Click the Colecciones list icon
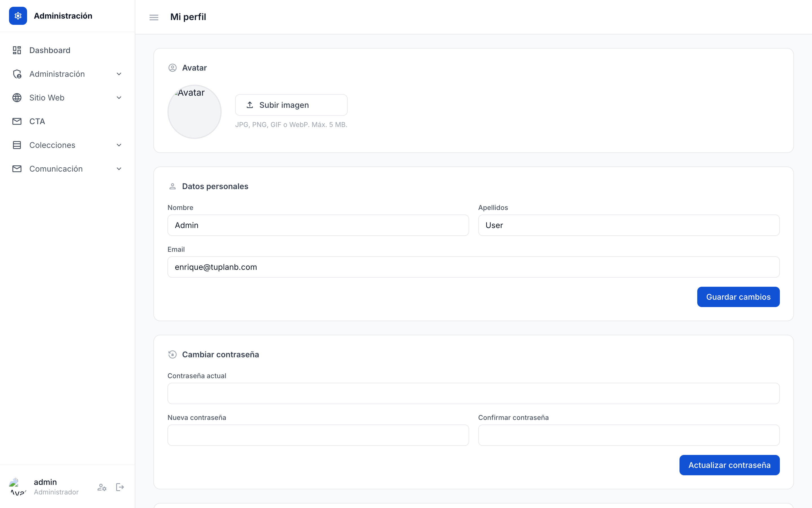Screen dimensions: 812x508 pyautogui.click(x=17, y=145)
